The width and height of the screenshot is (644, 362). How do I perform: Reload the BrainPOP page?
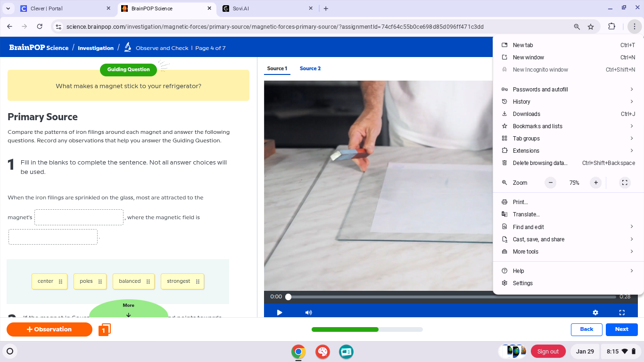pos(40,27)
